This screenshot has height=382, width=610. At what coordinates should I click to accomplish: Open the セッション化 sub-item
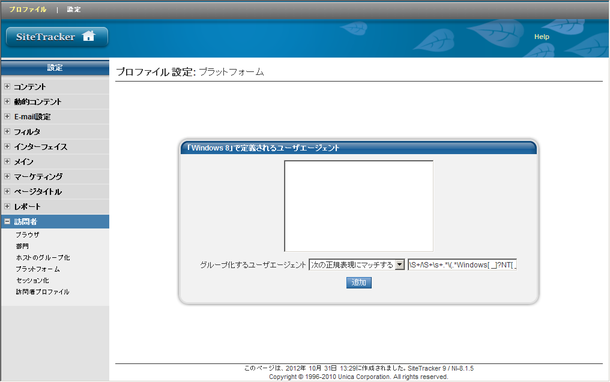32,280
